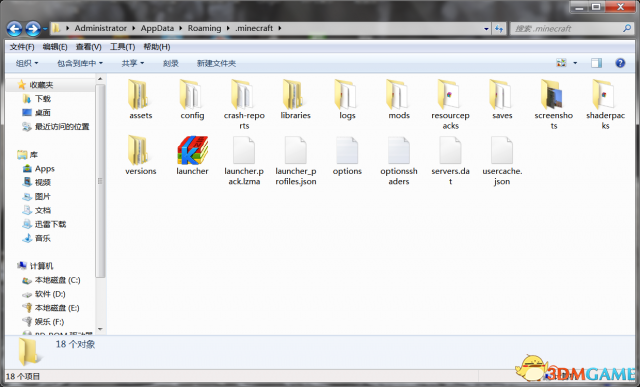Click the 刻录 toolbar button

[170, 63]
